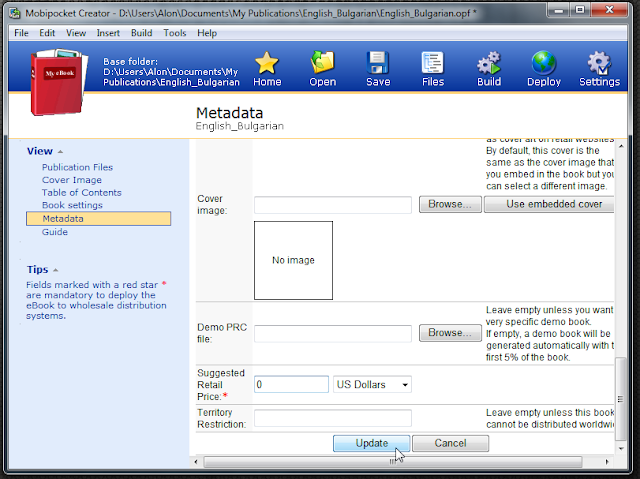Maximize the Mobipocket Creator window
This screenshot has width=640, height=479.
[x=580, y=10]
